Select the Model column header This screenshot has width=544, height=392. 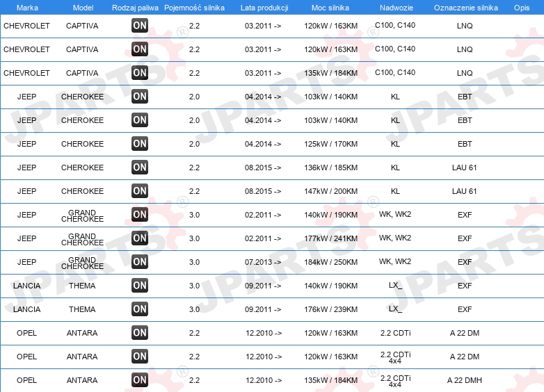(x=83, y=8)
